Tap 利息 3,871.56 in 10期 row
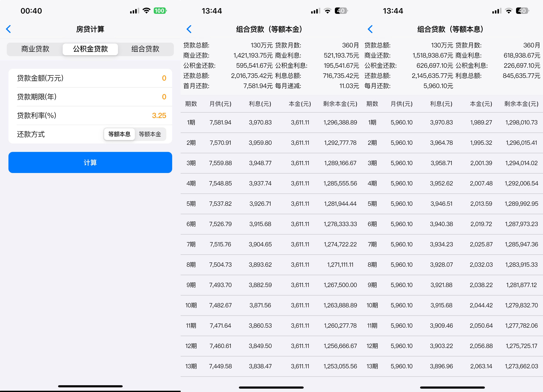 pos(260,305)
